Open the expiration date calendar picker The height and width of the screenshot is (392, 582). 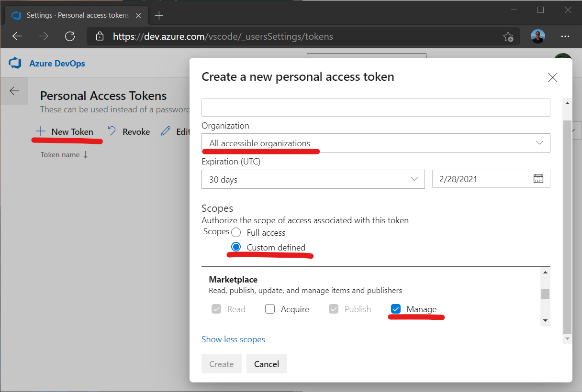(538, 179)
